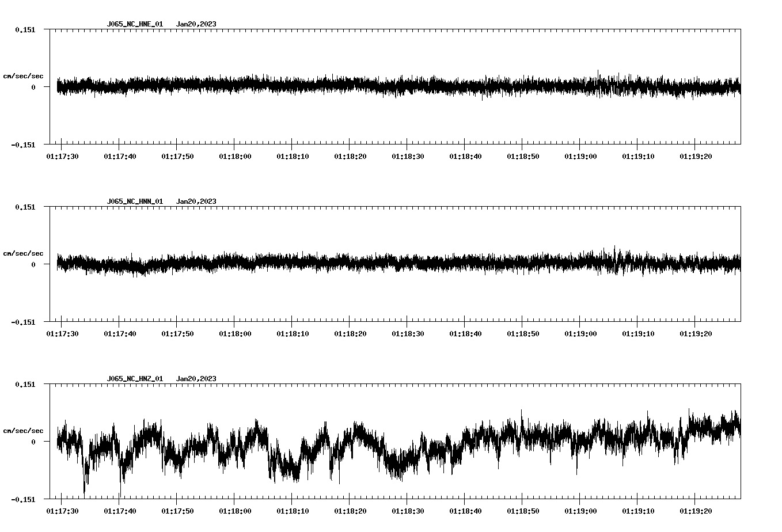
Task: Click the Jan20,2023 date on the bottom plot
Action: 196,378
